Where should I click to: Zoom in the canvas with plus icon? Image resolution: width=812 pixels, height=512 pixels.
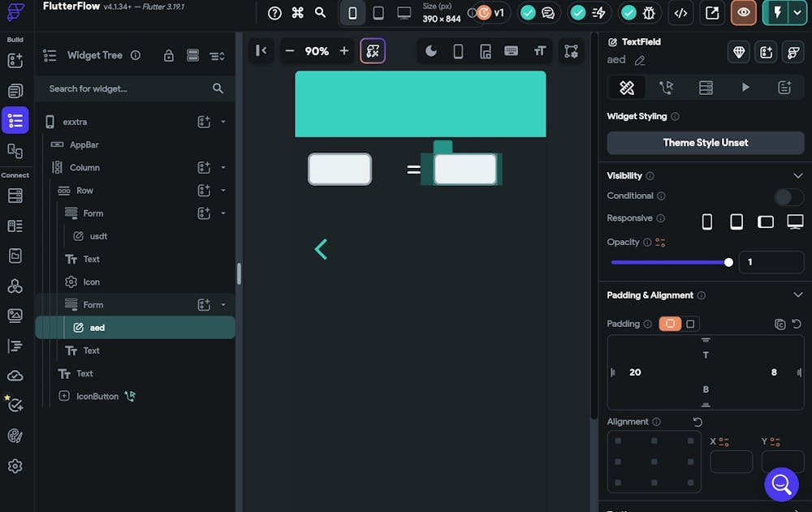pyautogui.click(x=344, y=51)
